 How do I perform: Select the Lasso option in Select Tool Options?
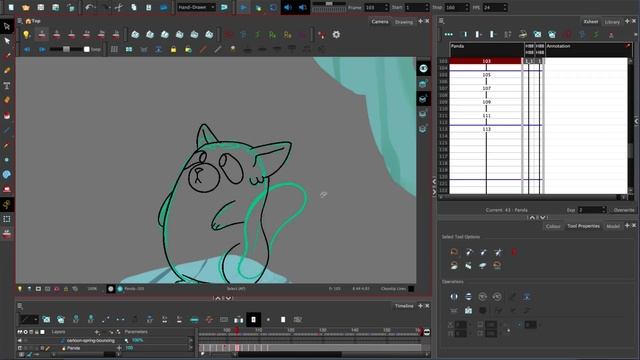click(454, 252)
